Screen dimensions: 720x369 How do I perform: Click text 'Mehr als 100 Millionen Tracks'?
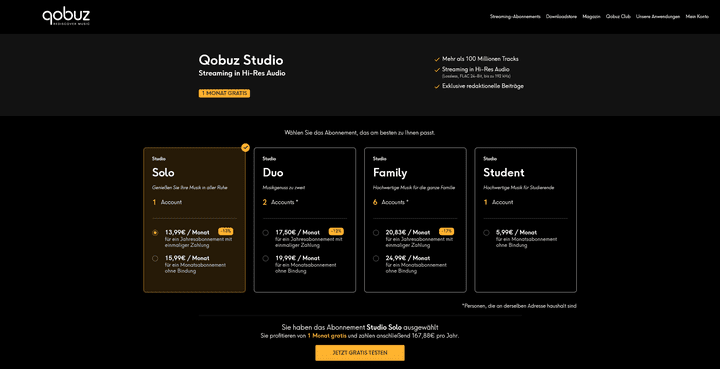point(480,59)
